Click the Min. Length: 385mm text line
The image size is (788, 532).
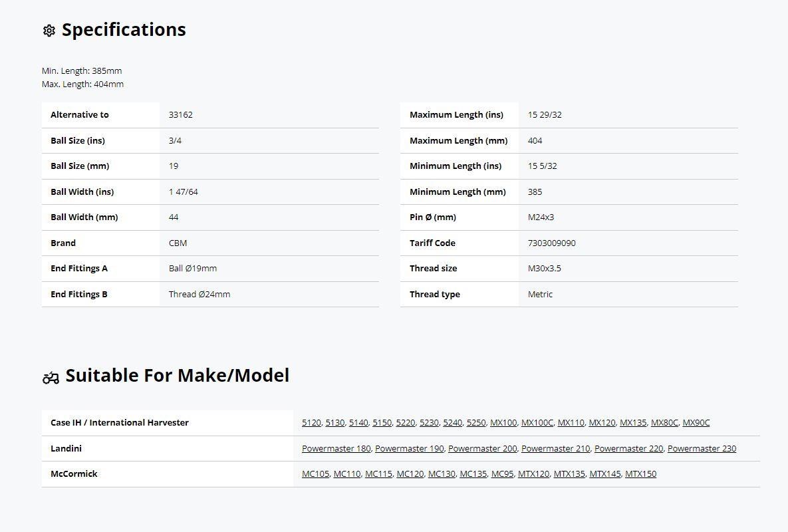click(82, 71)
